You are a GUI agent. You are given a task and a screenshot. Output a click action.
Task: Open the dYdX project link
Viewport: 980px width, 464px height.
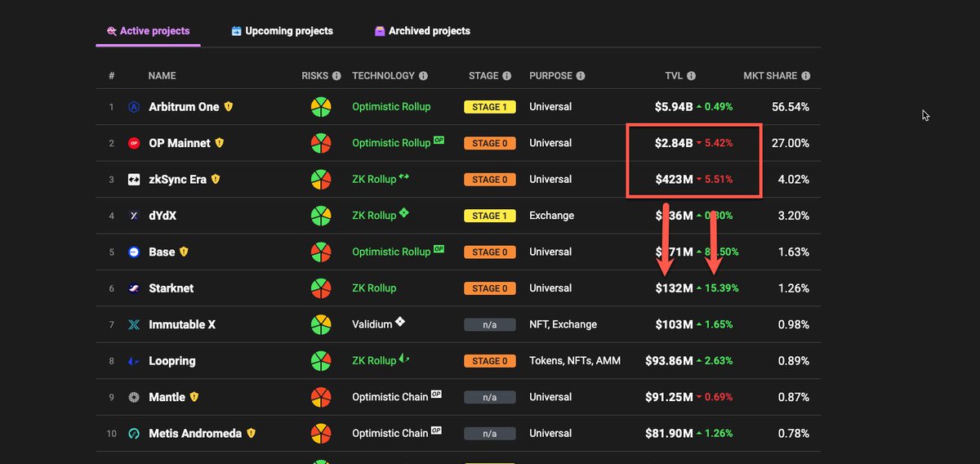tap(162, 216)
